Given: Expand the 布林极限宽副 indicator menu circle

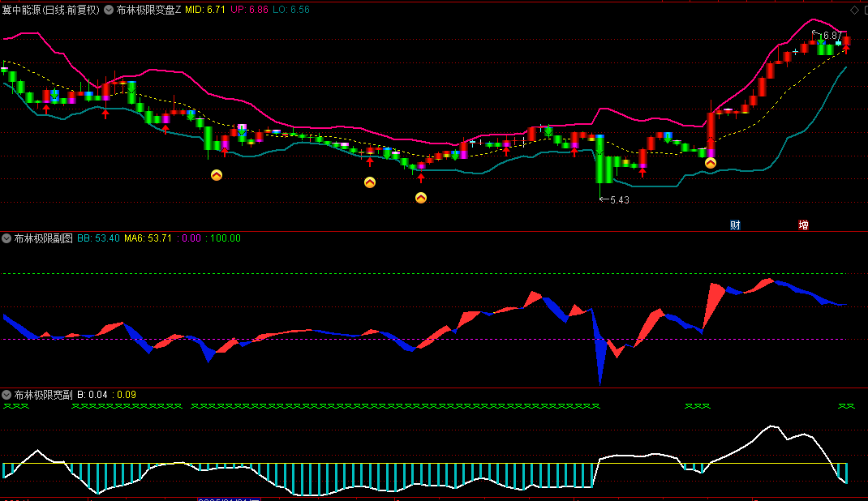Looking at the screenshot, I should (6, 395).
